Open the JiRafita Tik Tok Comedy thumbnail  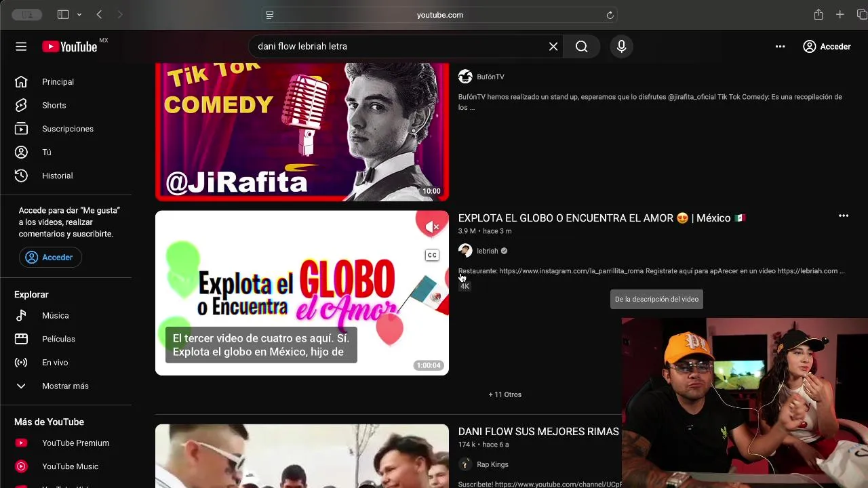coord(302,132)
